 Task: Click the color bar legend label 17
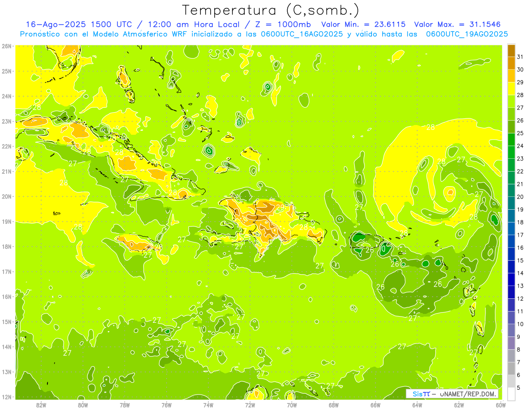(x=520, y=235)
